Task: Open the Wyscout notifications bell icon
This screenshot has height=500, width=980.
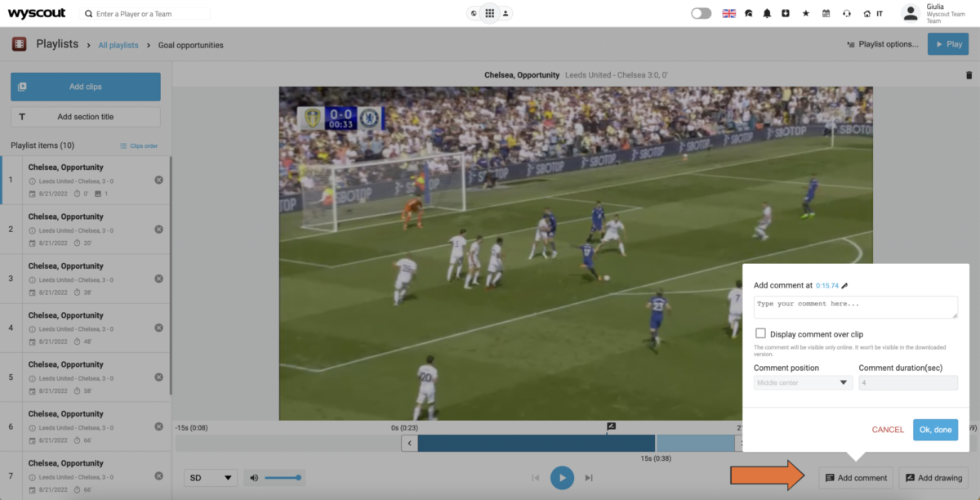Action: tap(767, 13)
